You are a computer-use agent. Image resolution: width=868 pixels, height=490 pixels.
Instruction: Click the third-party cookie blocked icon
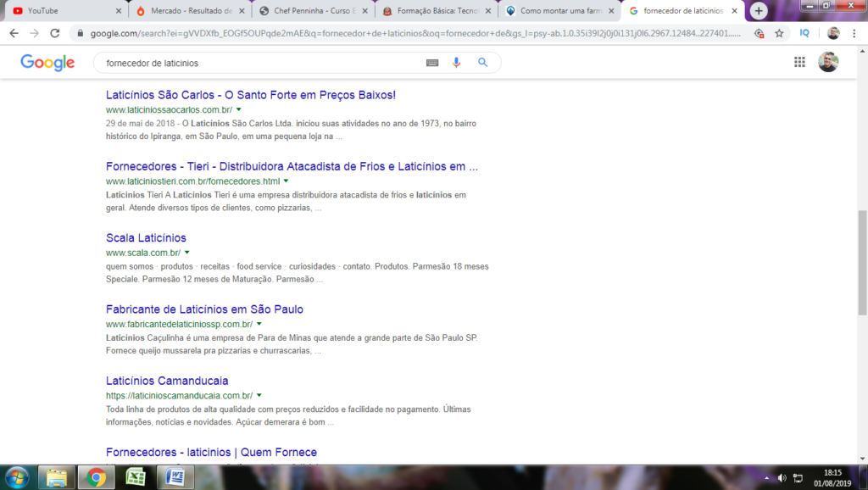[759, 33]
